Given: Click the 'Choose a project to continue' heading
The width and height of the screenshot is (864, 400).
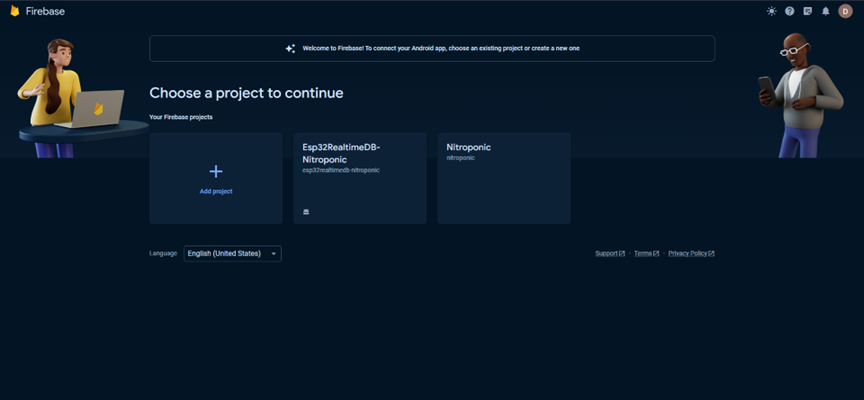Looking at the screenshot, I should point(246,93).
